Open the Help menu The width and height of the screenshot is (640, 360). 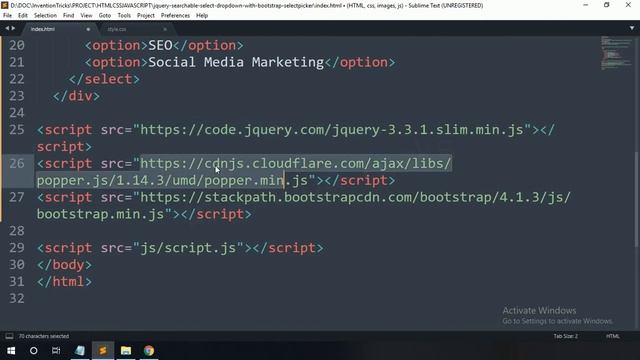(x=202, y=16)
